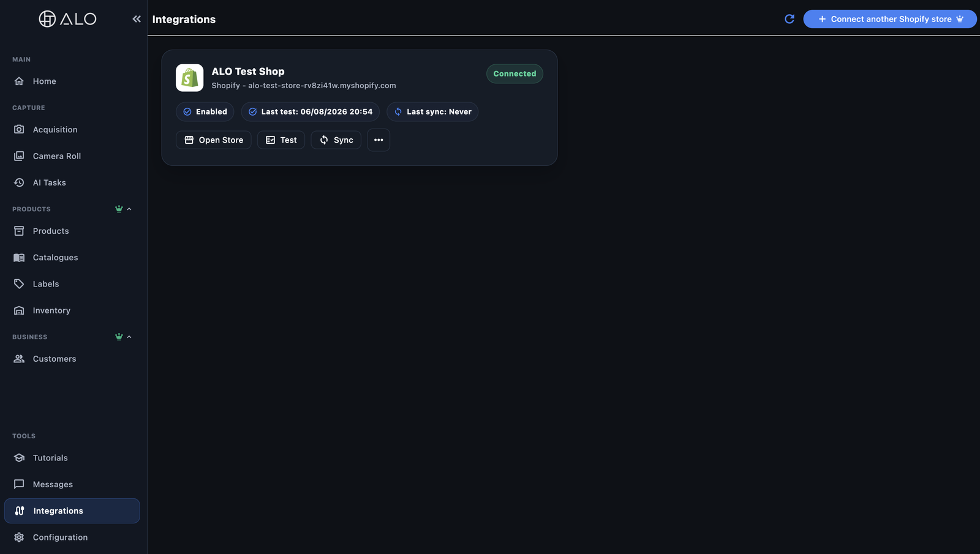
Task: Click the Test button
Action: 281,140
